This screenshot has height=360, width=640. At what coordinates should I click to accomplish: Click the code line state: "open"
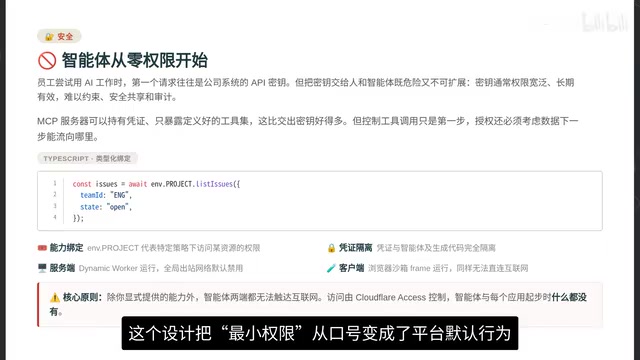(x=106, y=207)
